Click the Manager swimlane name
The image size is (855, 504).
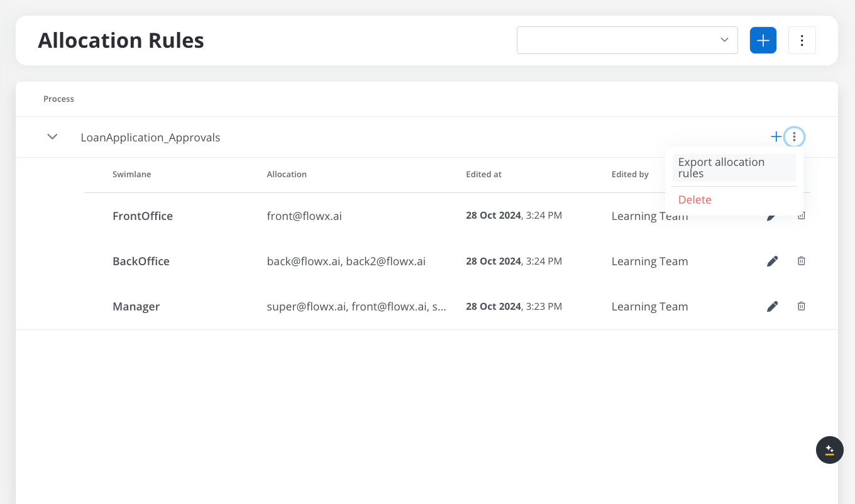[136, 307]
